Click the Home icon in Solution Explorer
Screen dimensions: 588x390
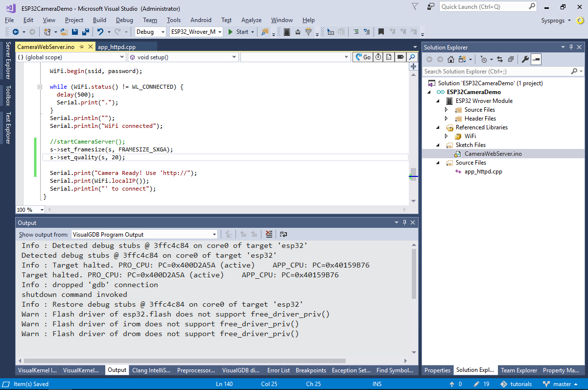tap(451, 59)
